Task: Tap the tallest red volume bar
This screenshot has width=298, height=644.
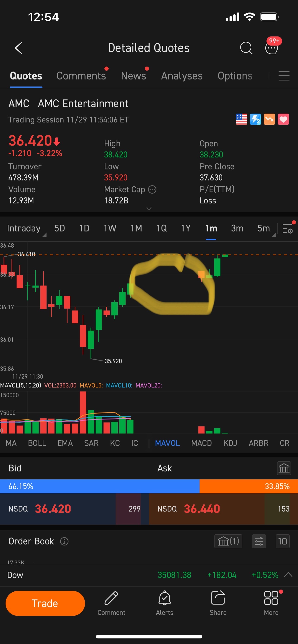Action: point(83,412)
